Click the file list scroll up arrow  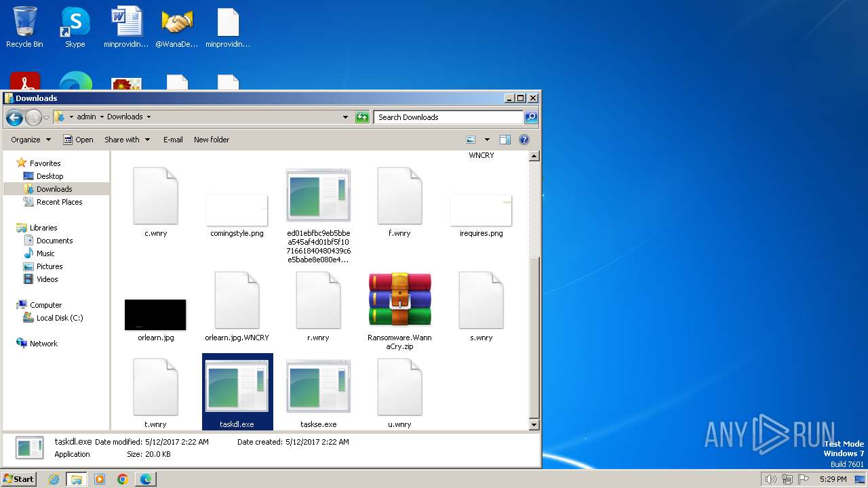[x=534, y=156]
